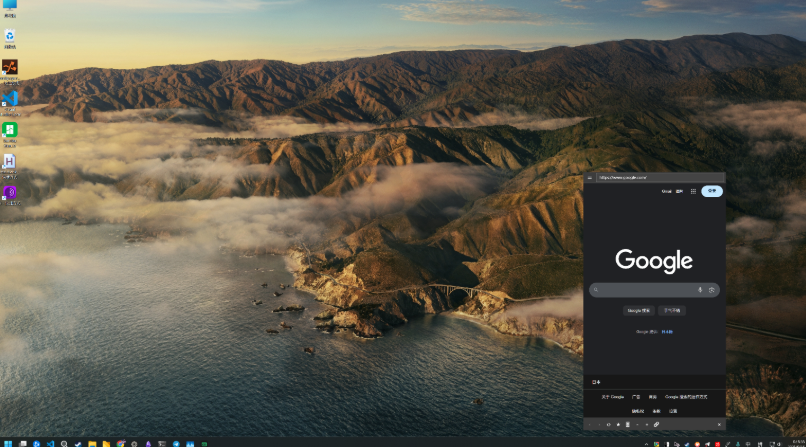Click the link icon in bottom toolbar
Screen dimensions: 806x447
[657, 425]
